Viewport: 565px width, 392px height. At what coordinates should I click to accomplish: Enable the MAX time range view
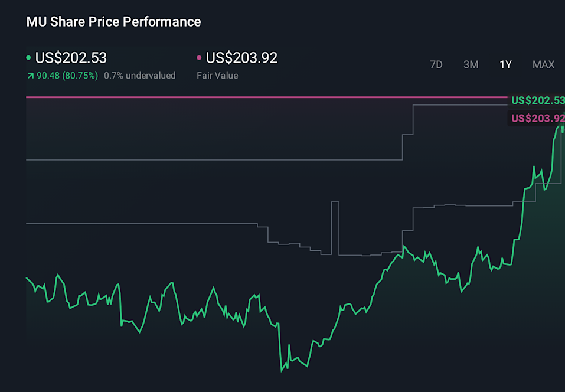pos(543,64)
